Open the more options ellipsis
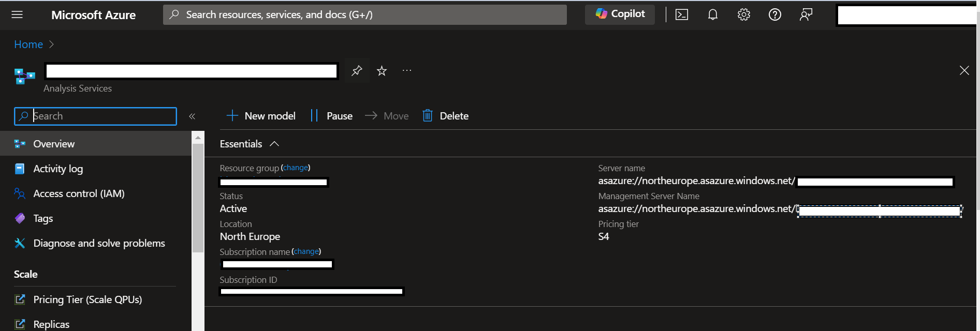The width and height of the screenshot is (980, 331). [x=407, y=71]
